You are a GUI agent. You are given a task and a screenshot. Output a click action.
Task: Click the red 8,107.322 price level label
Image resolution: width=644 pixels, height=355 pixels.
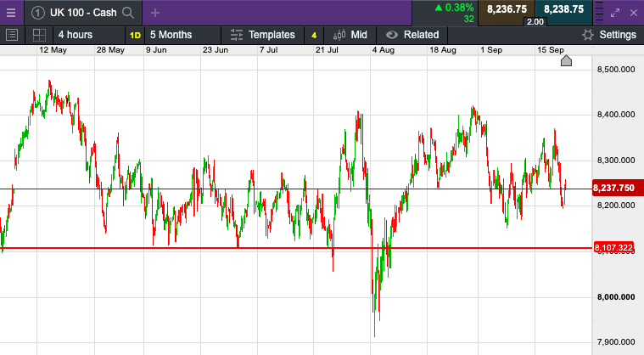[x=614, y=248]
